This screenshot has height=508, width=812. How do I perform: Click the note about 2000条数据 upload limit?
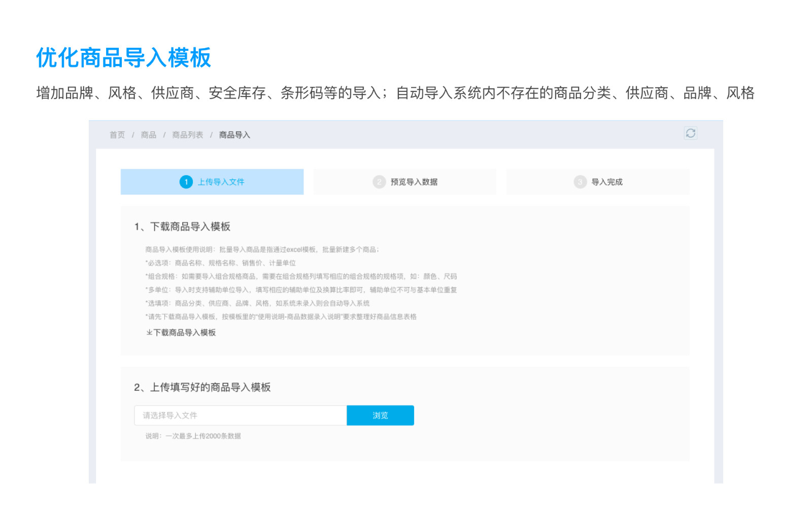pyautogui.click(x=193, y=436)
